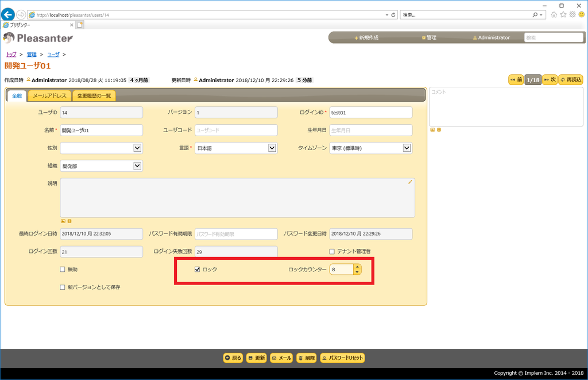
Task: Click the 管理 breadcrumb link
Action: 32,55
